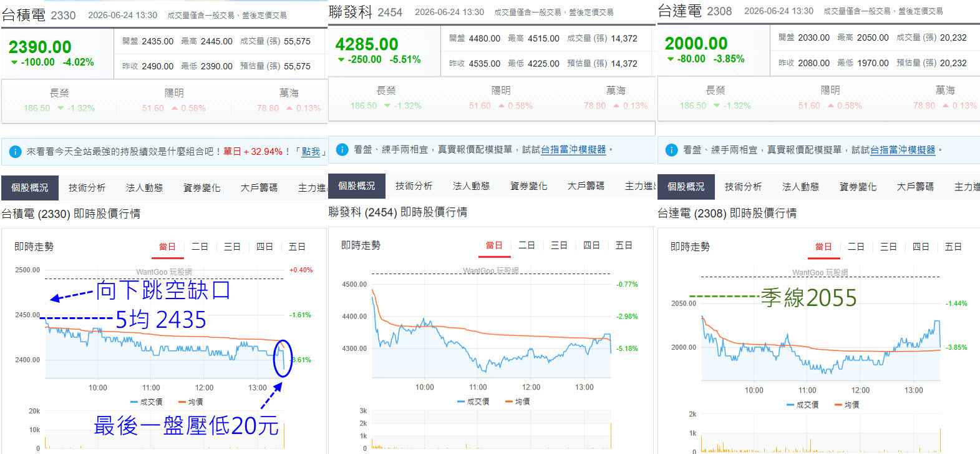Screen dimensions: 980x454
Task: Click 陽明 up-trend arrow in 台達電 panel
Action: [830, 106]
